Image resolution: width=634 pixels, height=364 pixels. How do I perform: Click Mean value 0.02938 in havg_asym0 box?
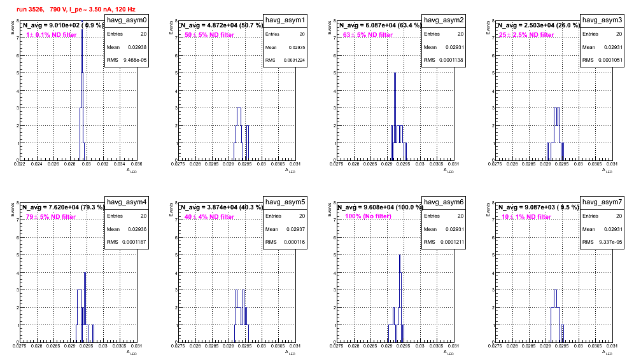pyautogui.click(x=137, y=47)
